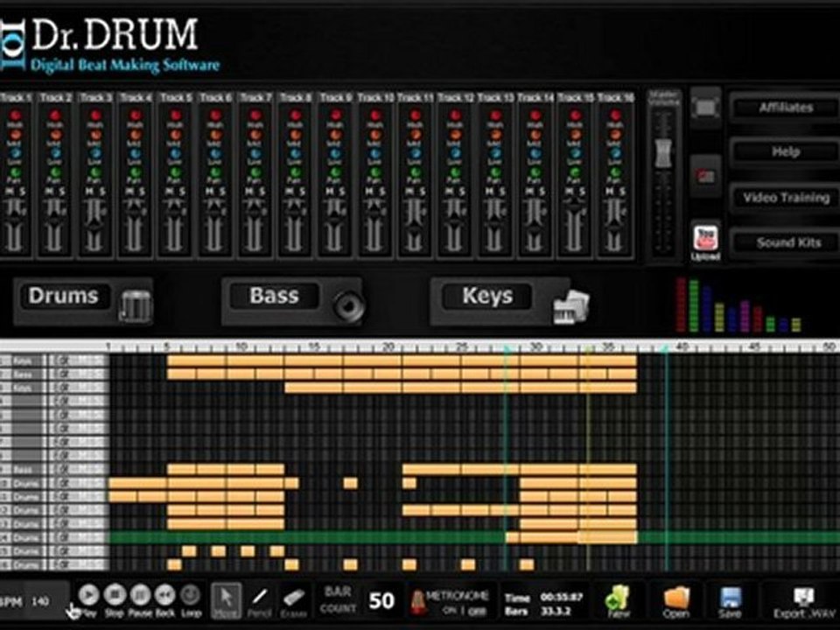Click Track 12 Mid knob
The height and width of the screenshot is (630, 840).
(x=455, y=135)
